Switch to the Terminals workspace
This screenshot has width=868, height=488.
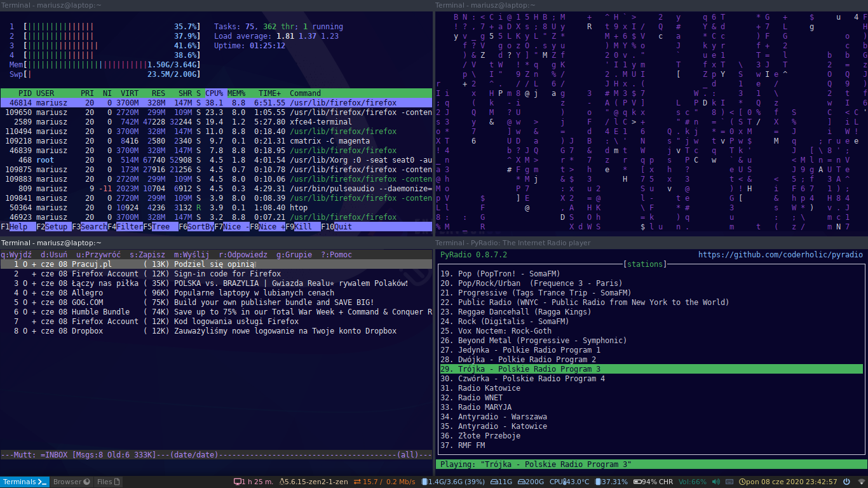point(25,482)
